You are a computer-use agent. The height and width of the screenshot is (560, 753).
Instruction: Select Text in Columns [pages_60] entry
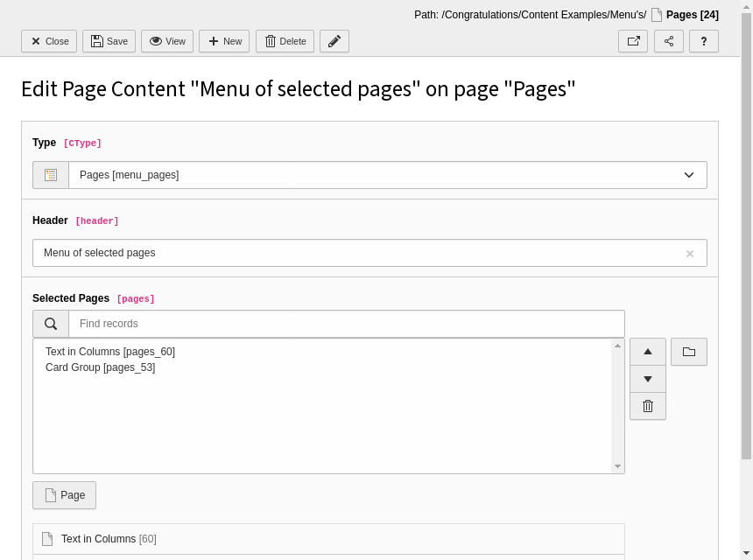110,352
